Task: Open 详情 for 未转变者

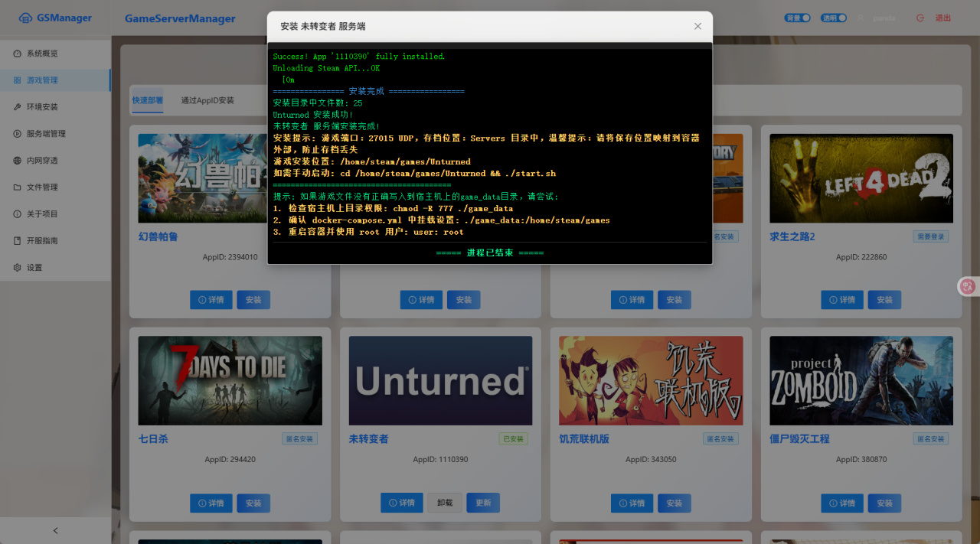Action: [402, 503]
